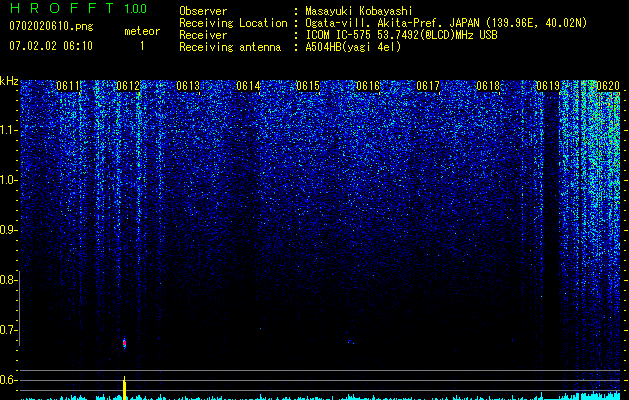Click the 0.7 kHz axis label
This screenshot has width=629, height=400.
click(x=9, y=330)
